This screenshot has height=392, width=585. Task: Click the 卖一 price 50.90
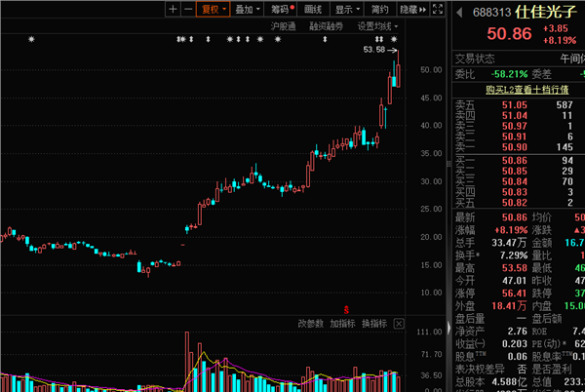tap(515, 147)
